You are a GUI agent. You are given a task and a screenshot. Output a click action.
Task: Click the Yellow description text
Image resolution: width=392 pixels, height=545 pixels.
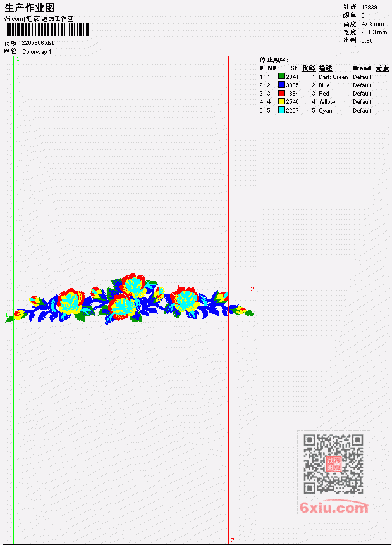click(327, 102)
